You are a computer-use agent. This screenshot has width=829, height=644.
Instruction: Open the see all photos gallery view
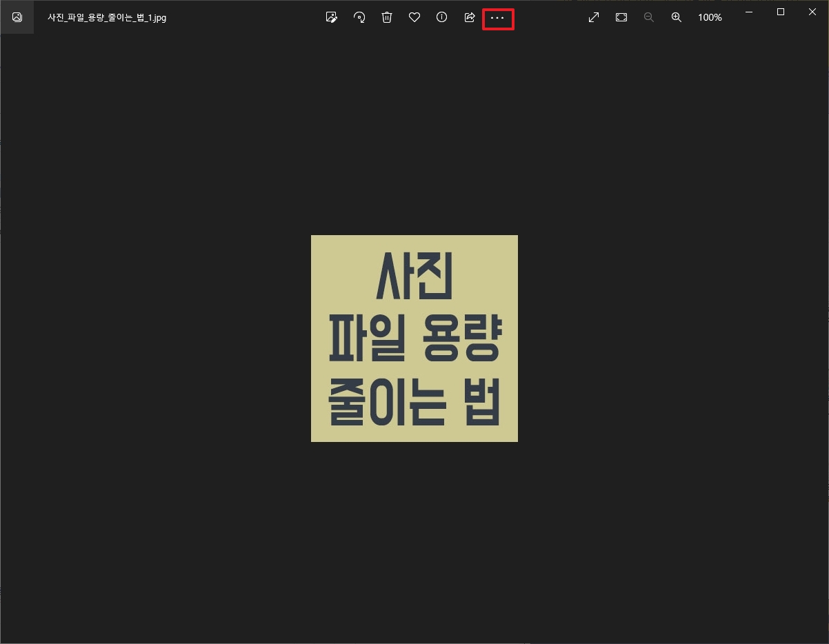[17, 17]
